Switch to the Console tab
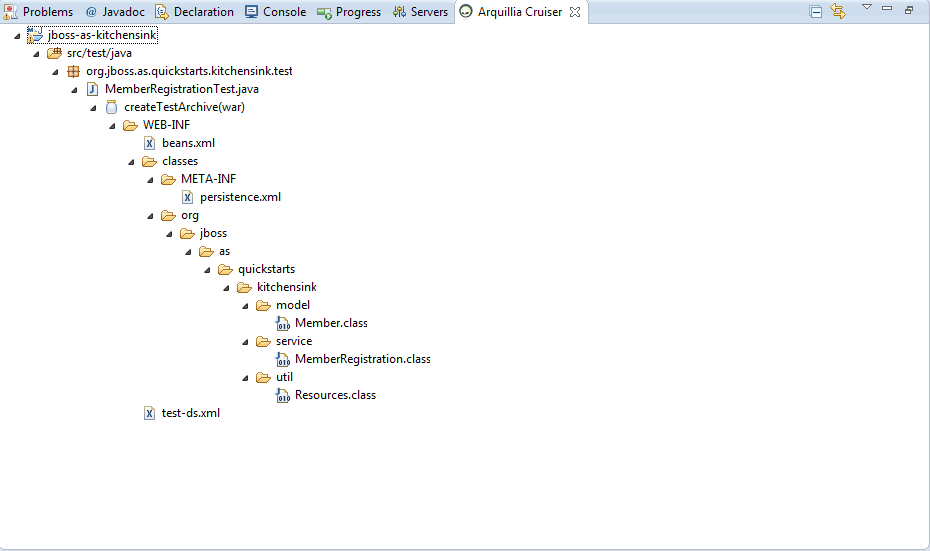 point(276,12)
